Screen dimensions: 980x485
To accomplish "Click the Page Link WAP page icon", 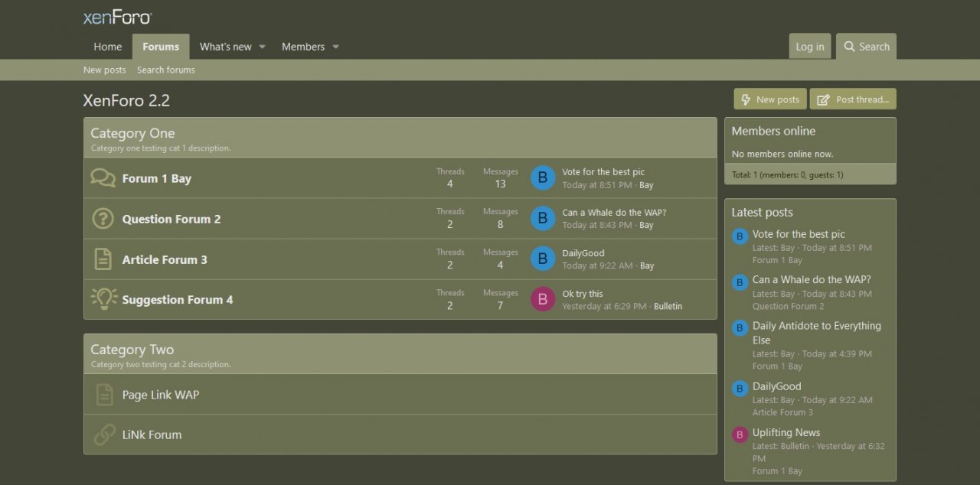I will pos(103,395).
